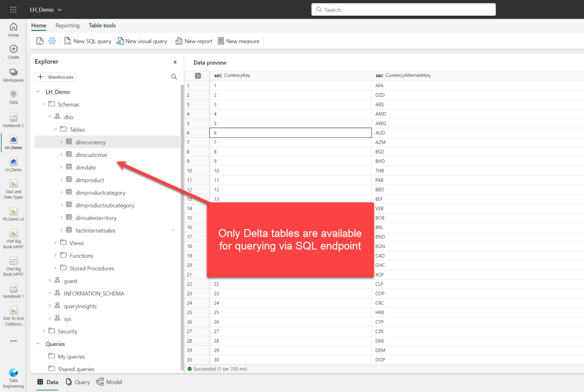Open the app launcher grid icon
The image size is (584, 392).
pyautogui.click(x=13, y=10)
